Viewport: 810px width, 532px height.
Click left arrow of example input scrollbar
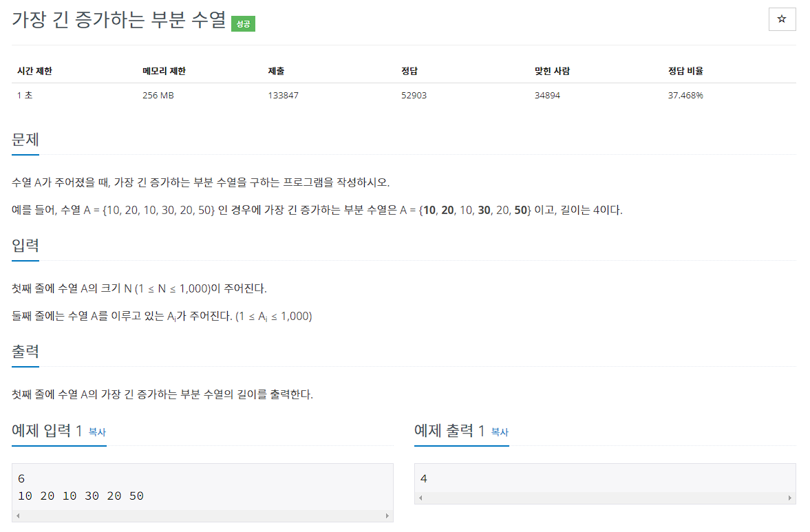18,515
